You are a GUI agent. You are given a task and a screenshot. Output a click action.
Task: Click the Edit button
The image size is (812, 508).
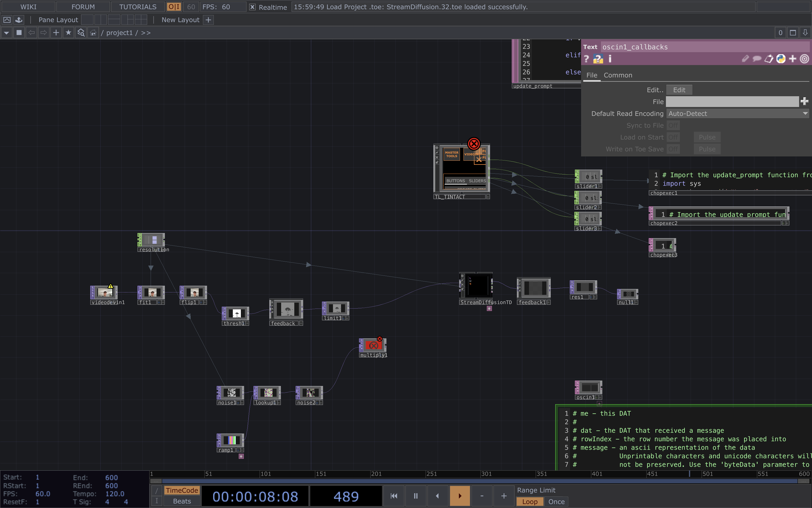click(x=679, y=90)
